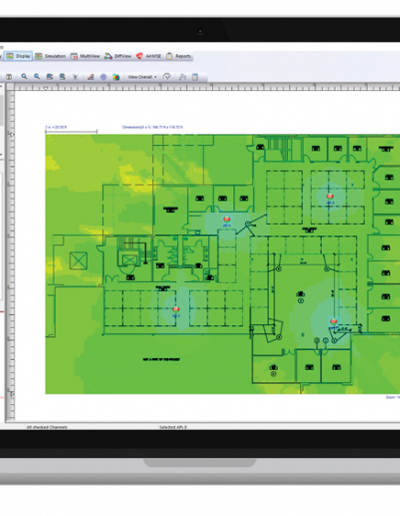Screen dimensions: 400x516
Task: Click the notepad icon at toolbar end
Action: pos(195,77)
